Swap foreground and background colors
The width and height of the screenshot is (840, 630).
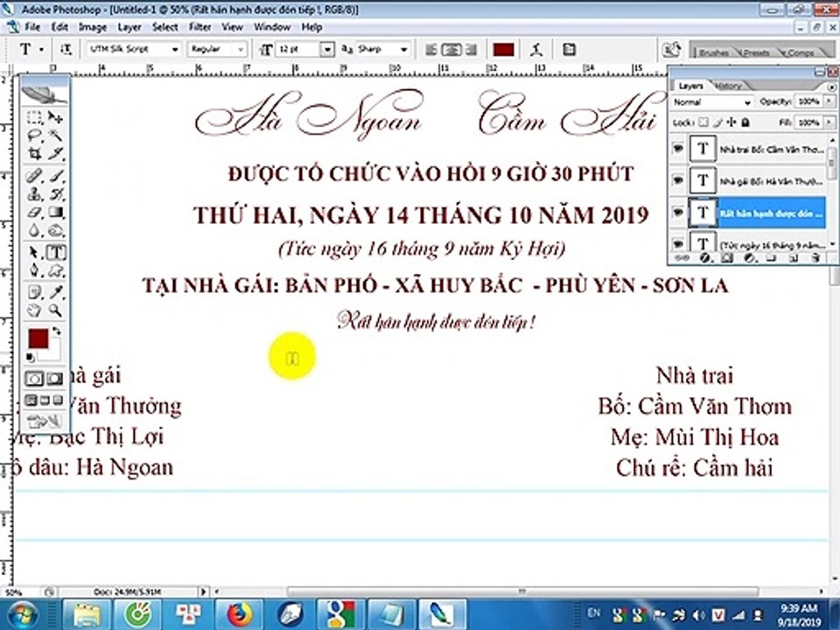[x=57, y=331]
